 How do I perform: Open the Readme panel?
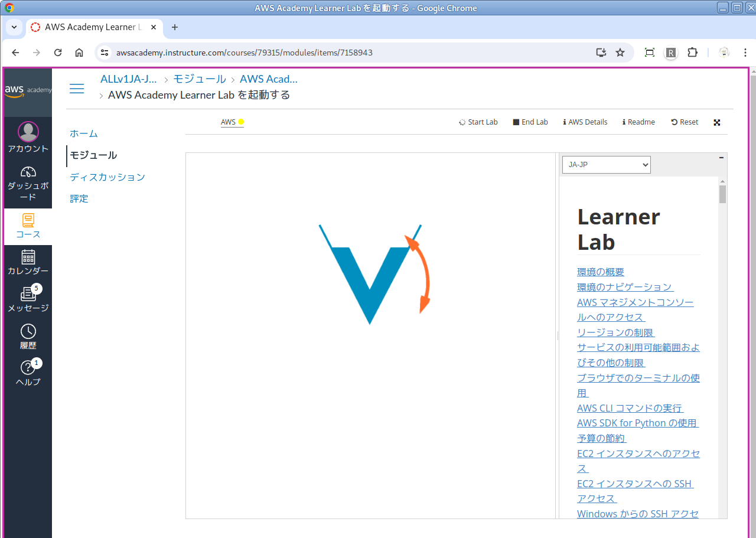click(638, 122)
